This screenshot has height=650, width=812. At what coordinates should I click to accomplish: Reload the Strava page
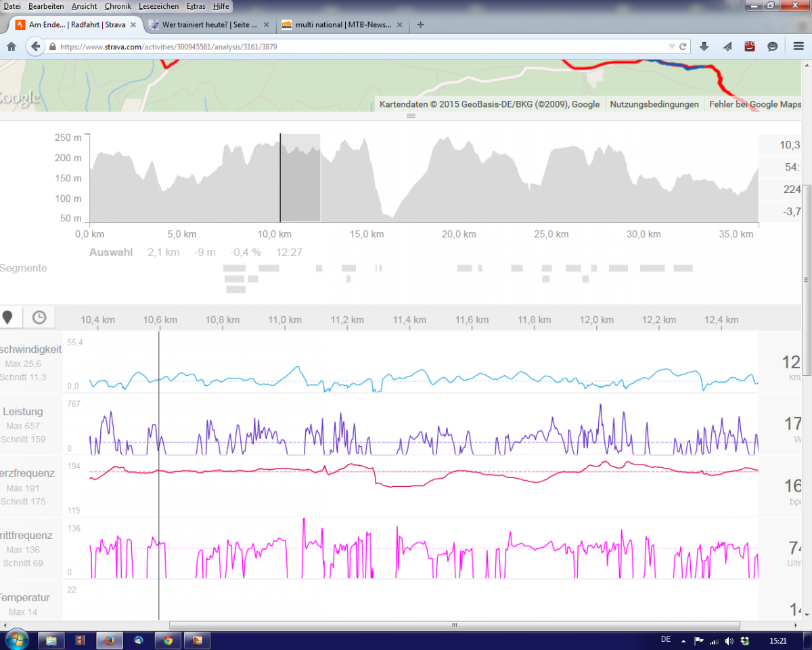pyautogui.click(x=683, y=47)
